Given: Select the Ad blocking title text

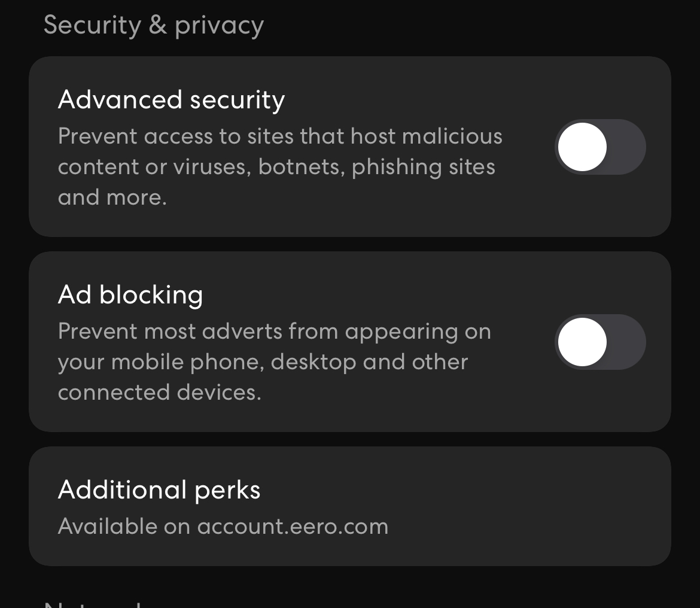Looking at the screenshot, I should click(130, 294).
